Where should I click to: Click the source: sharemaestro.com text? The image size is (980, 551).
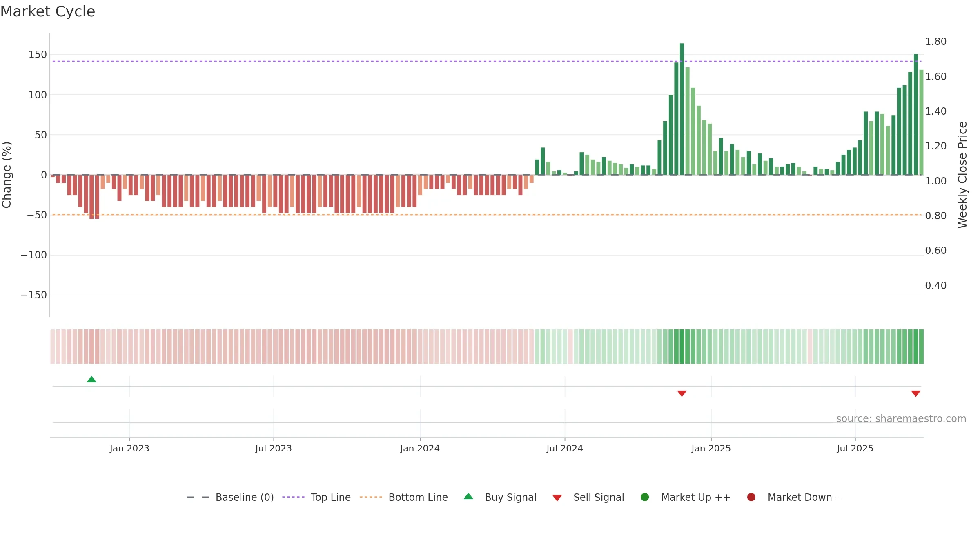pyautogui.click(x=901, y=419)
